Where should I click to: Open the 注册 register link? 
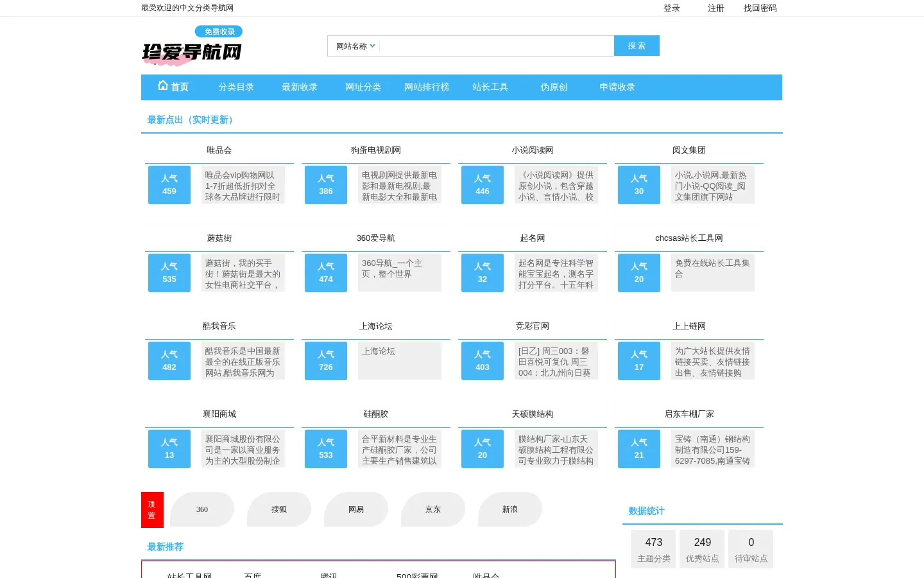pyautogui.click(x=716, y=8)
